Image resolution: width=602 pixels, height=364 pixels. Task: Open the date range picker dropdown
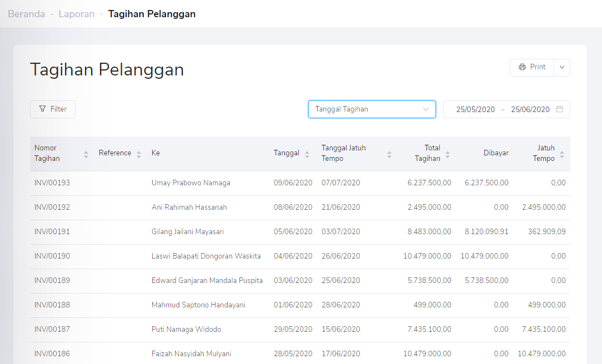[x=506, y=109]
